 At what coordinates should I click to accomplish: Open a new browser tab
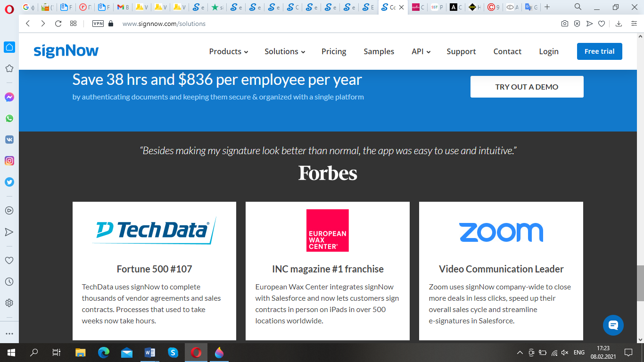tap(547, 7)
